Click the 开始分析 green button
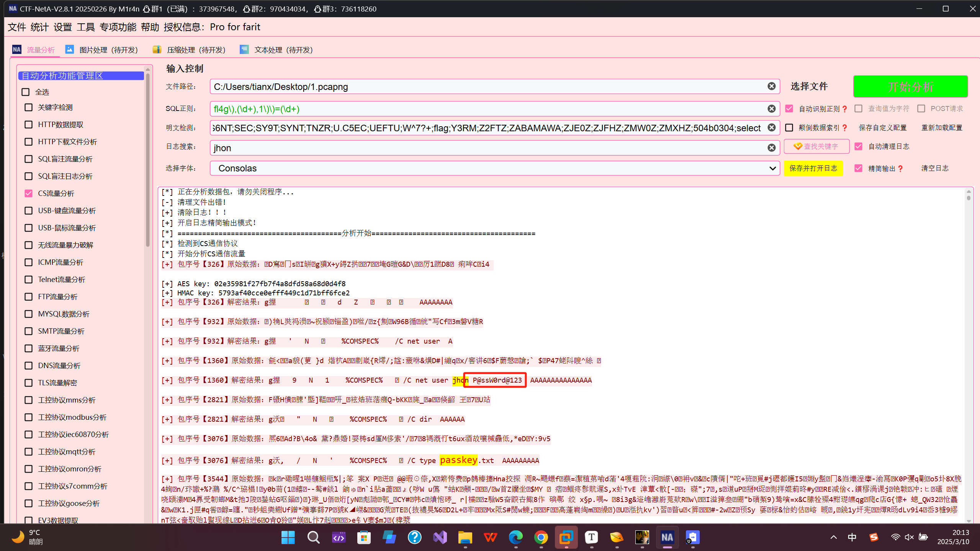The image size is (980, 551). (x=910, y=86)
